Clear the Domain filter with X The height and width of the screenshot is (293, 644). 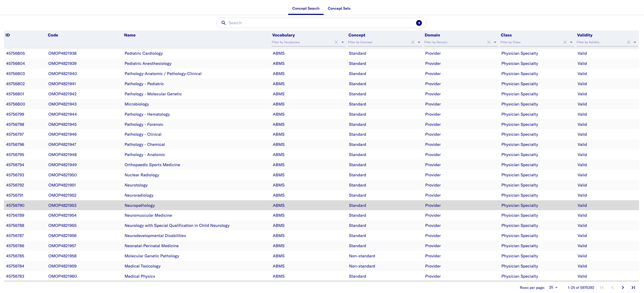click(x=489, y=42)
